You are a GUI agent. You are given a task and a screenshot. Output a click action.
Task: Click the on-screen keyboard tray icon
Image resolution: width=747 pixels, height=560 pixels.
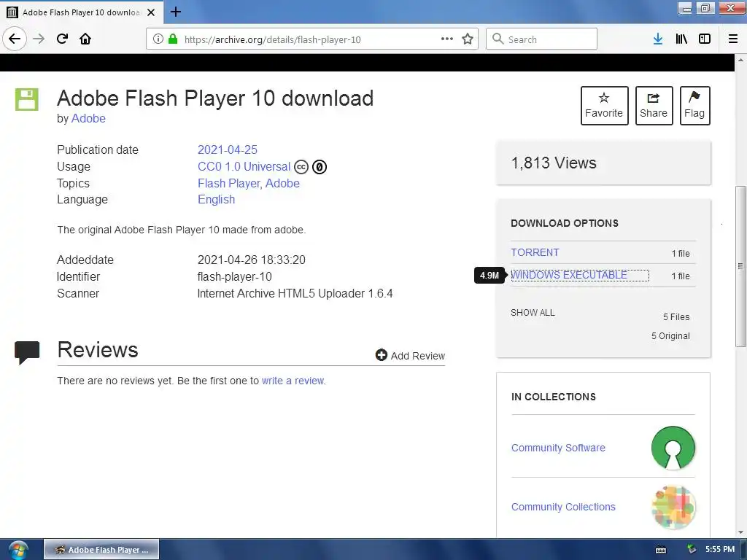pos(661,550)
